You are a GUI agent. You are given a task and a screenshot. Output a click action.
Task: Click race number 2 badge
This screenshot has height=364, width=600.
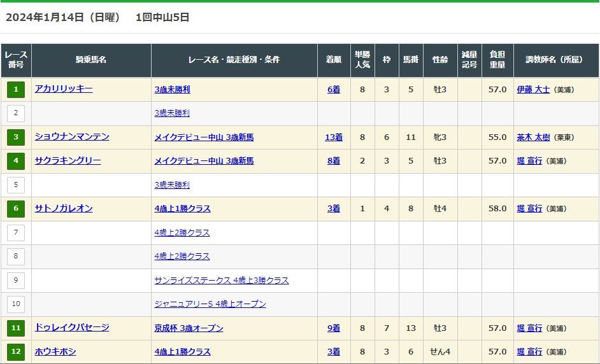tap(16, 113)
